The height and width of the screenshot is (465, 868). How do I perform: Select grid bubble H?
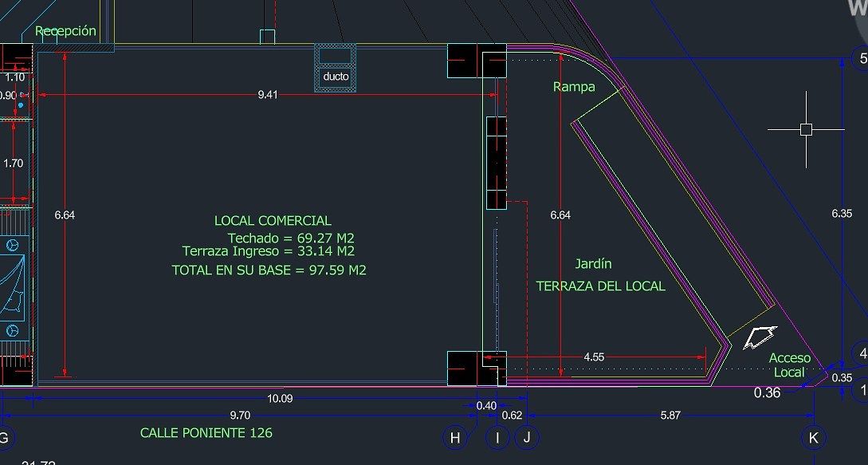[x=454, y=437]
